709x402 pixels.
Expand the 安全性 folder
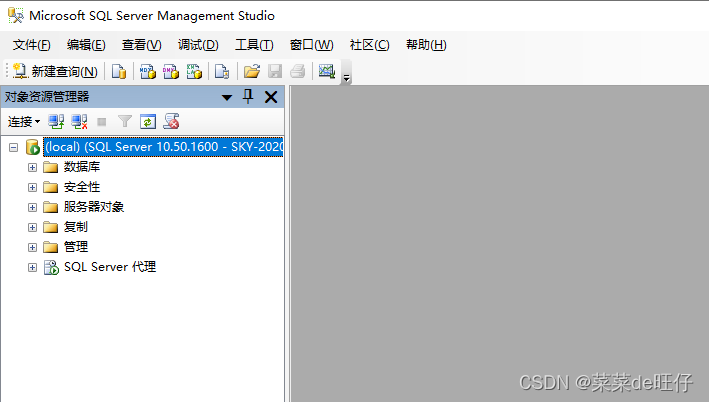pyautogui.click(x=32, y=187)
